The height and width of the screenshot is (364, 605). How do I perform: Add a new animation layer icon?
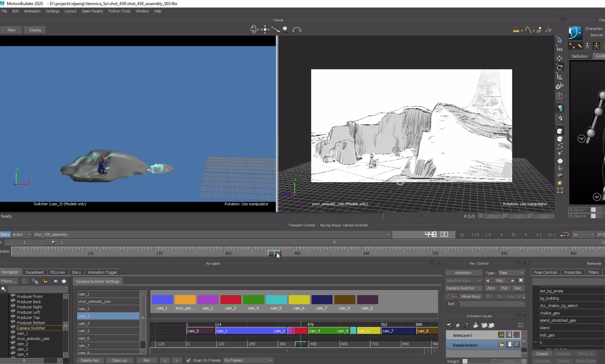pyautogui.click(x=450, y=326)
